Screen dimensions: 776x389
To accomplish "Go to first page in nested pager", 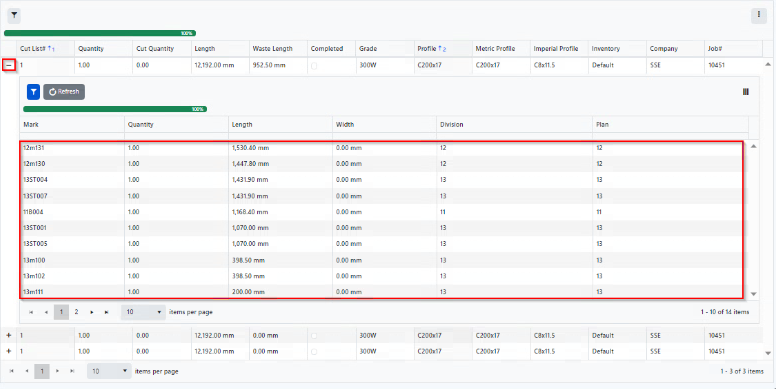I will click(x=31, y=312).
